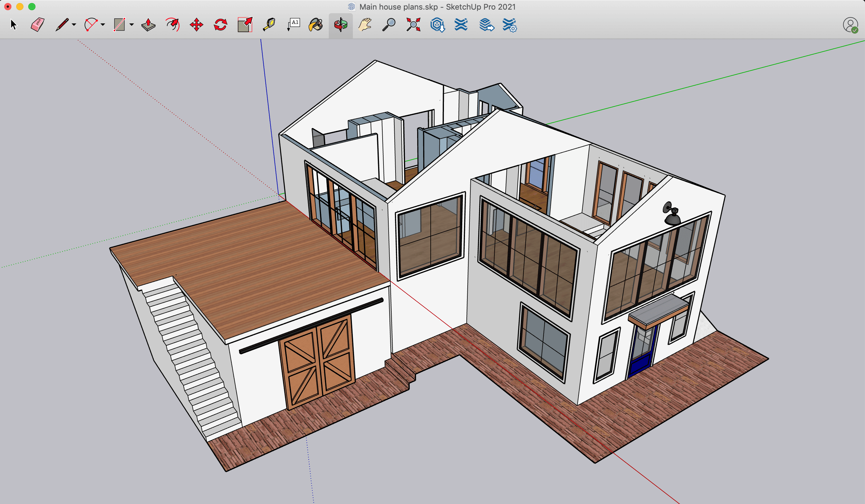Click the green window zoom button

32,7
